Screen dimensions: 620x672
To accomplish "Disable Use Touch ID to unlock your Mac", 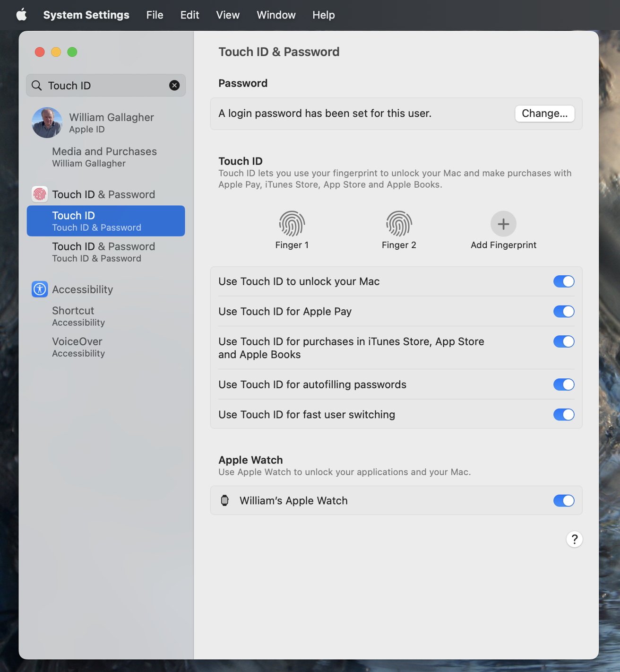I will (x=563, y=281).
